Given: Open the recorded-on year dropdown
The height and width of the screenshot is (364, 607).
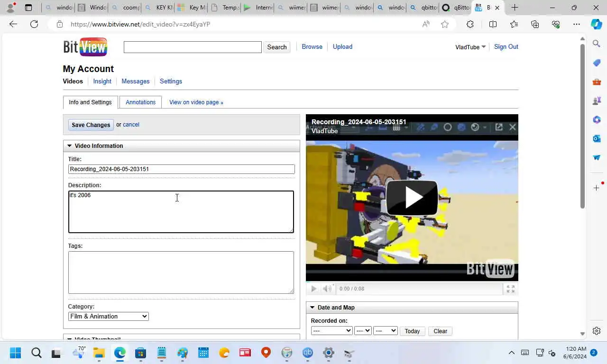Looking at the screenshot, I should click(x=385, y=331).
